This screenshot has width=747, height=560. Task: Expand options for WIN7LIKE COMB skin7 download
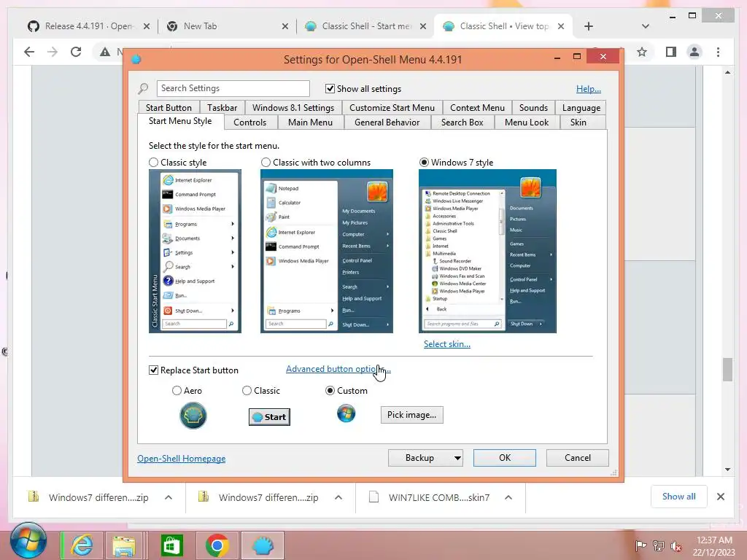tap(508, 497)
